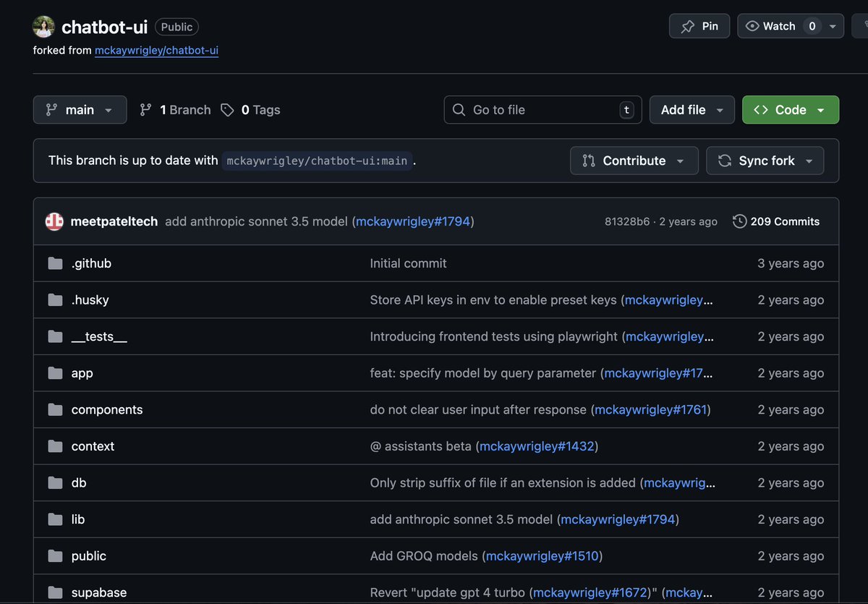Click the context folder icon
This screenshot has width=868, height=604.
pyautogui.click(x=55, y=446)
